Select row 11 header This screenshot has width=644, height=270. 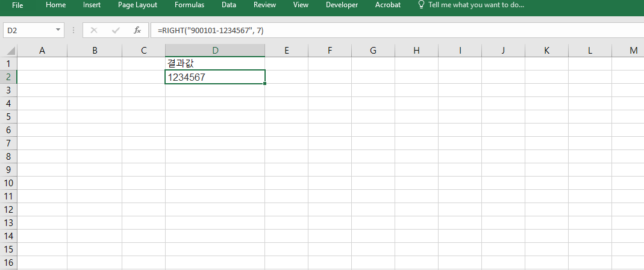[8, 196]
